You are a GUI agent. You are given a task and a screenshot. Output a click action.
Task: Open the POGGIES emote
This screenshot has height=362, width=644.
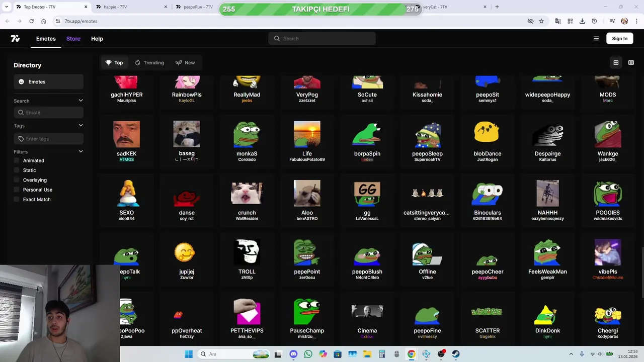[607, 200]
